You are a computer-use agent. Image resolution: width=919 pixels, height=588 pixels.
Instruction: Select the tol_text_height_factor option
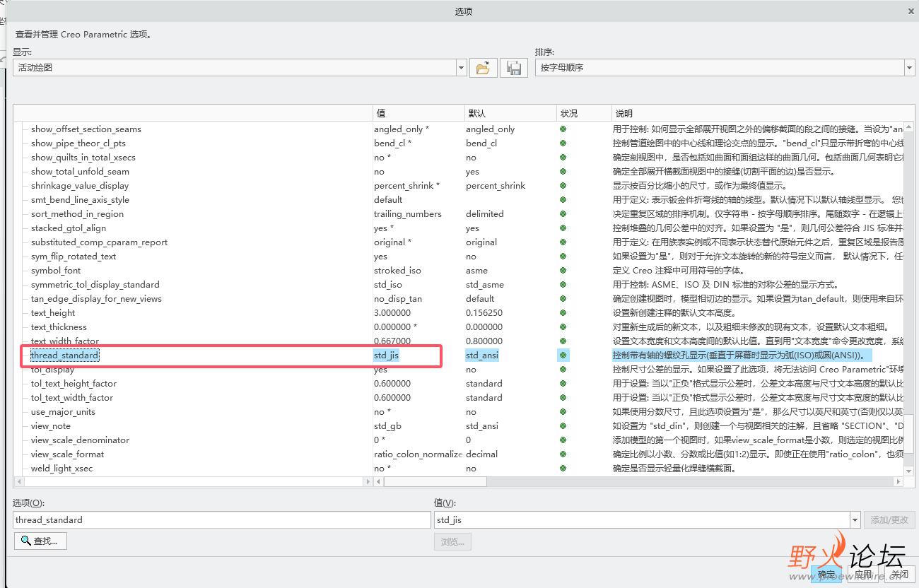point(74,384)
